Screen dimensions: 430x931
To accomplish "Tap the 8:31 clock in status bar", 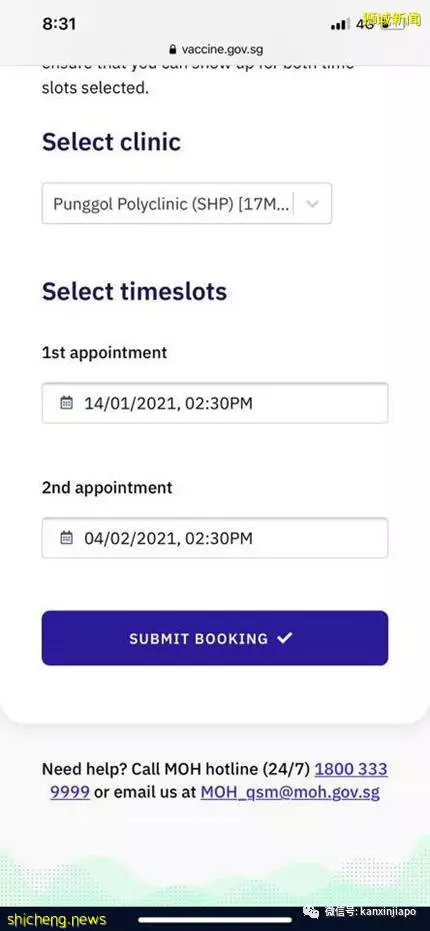I will click(59, 24).
